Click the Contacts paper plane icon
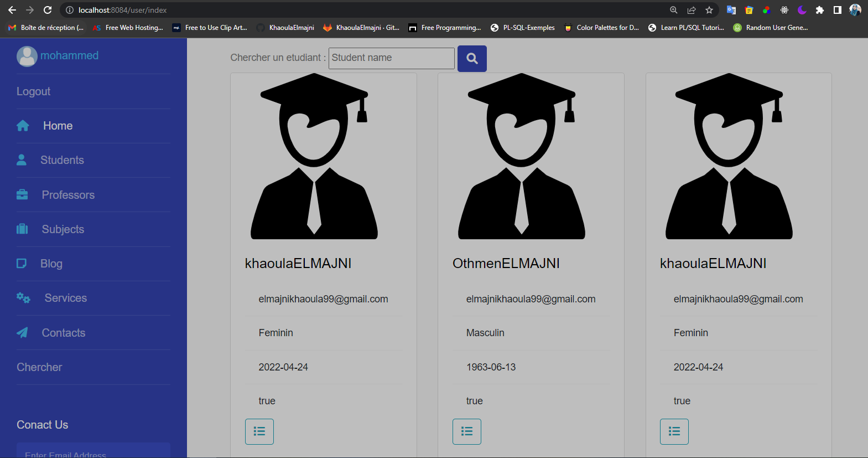This screenshot has width=868, height=458. click(x=22, y=332)
